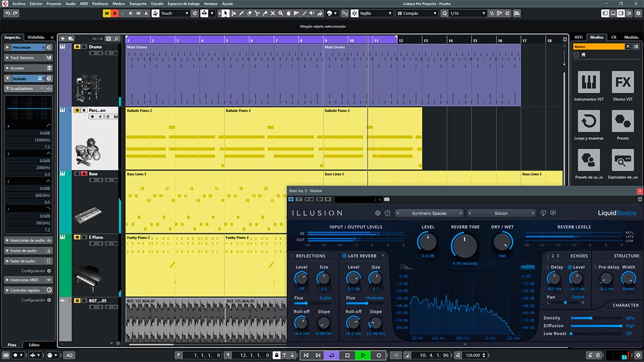Open Illusion help question mark icon
644x362 pixels.
(x=387, y=213)
